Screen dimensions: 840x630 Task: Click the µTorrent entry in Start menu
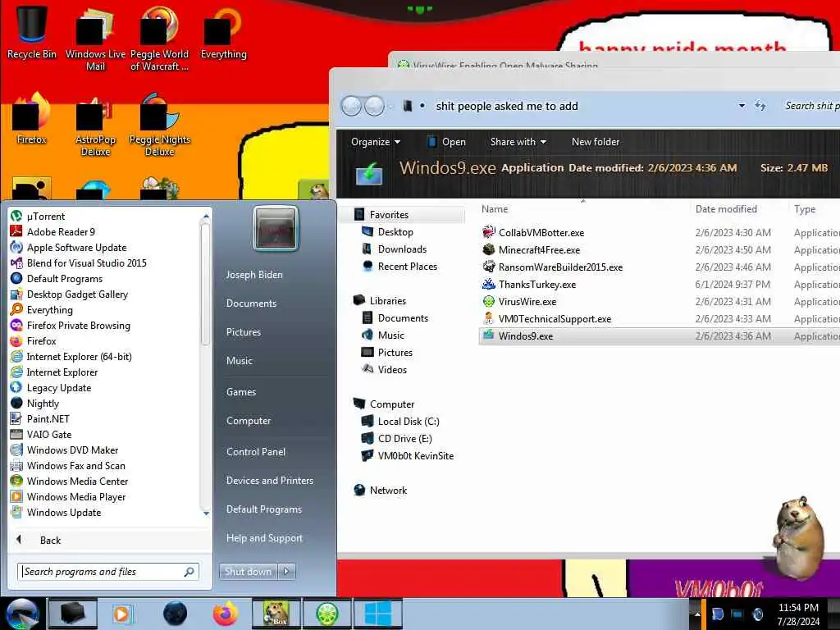click(46, 216)
